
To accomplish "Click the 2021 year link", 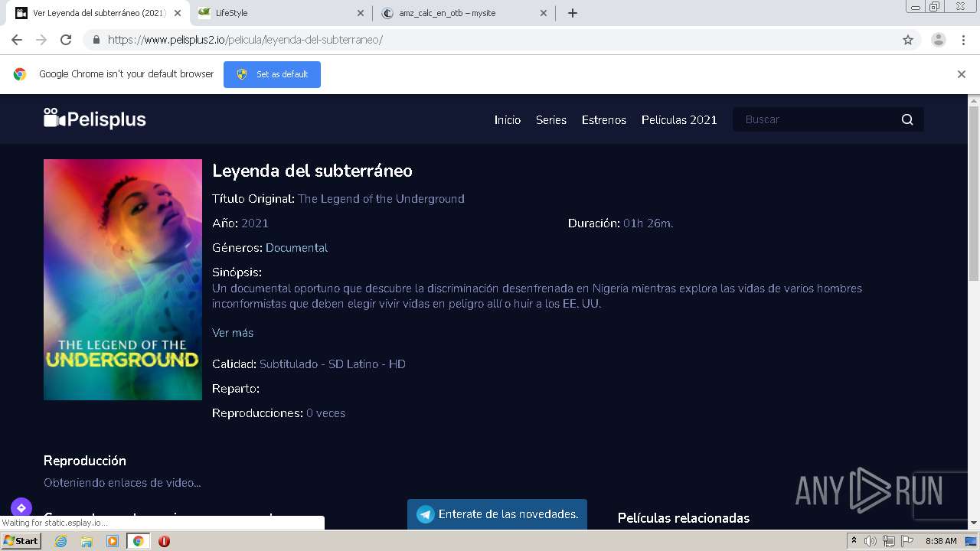I will click(x=255, y=223).
